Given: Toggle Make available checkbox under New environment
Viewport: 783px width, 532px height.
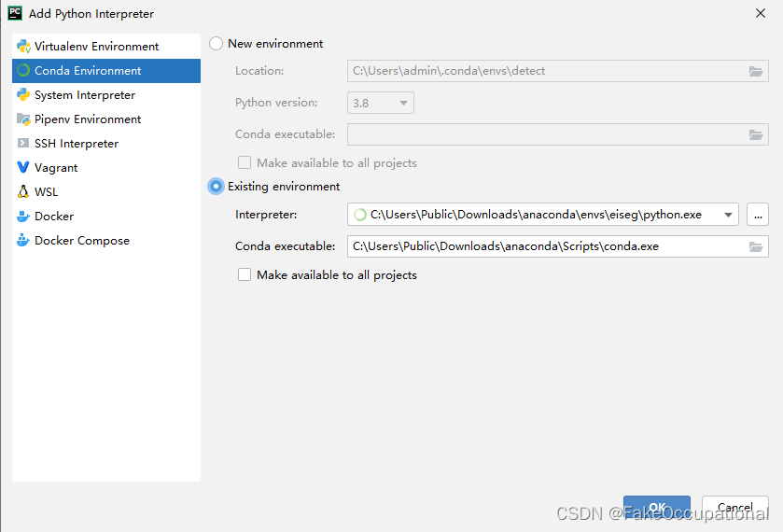Looking at the screenshot, I should pos(245,162).
